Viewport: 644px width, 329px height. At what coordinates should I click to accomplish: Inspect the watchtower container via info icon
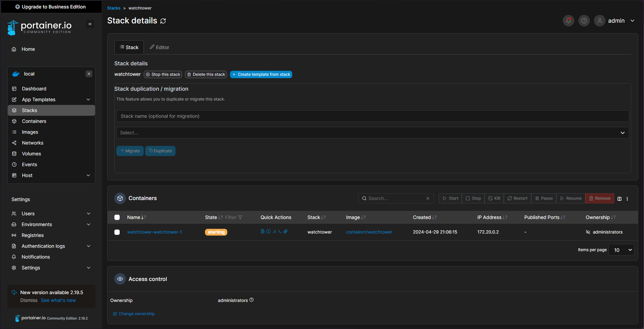pos(269,232)
